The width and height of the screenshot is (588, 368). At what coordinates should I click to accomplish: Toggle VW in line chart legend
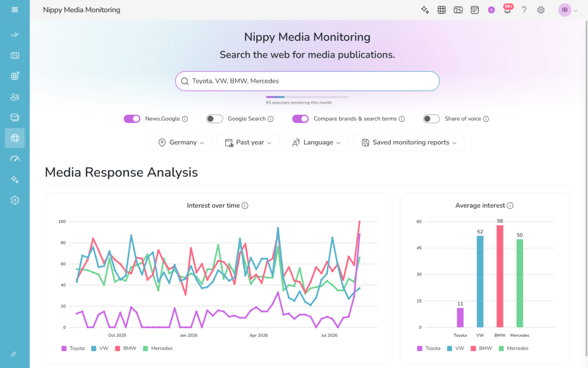[x=100, y=348]
